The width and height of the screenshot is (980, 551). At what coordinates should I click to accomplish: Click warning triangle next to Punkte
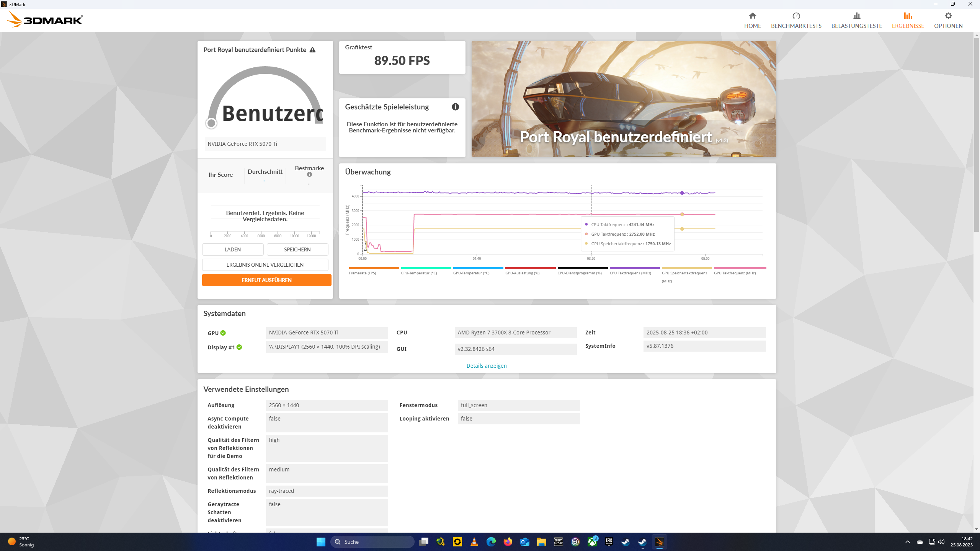[x=312, y=50]
